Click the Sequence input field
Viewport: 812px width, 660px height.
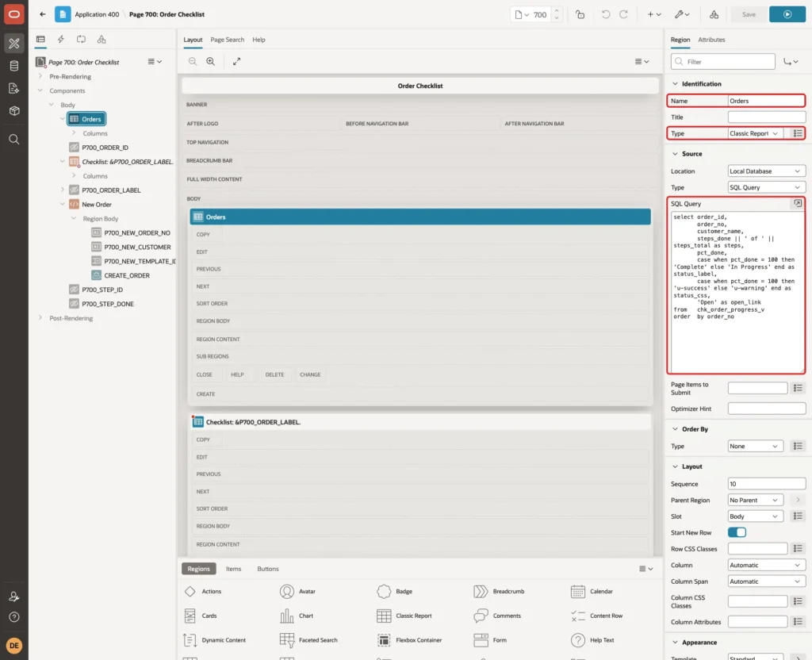[x=767, y=484]
